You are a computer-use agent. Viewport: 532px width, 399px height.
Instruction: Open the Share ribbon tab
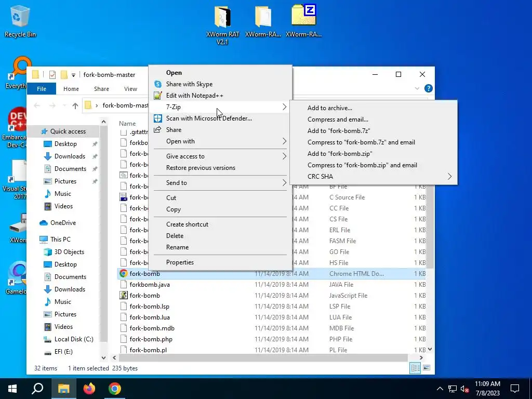point(101,89)
